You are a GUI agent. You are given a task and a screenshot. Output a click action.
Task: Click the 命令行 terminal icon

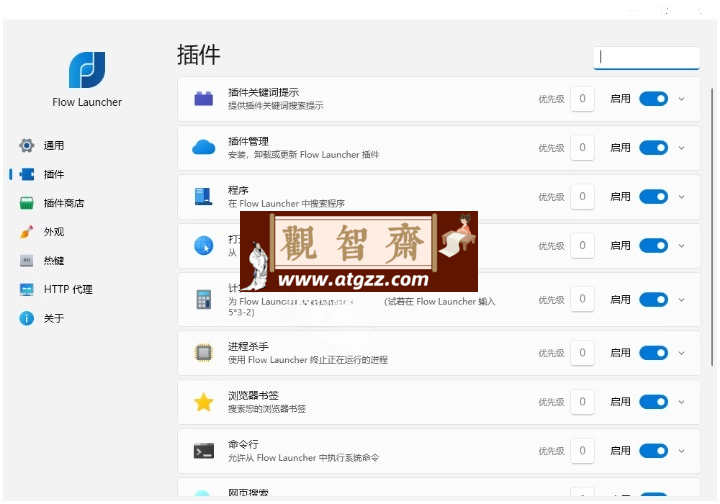pyautogui.click(x=203, y=451)
